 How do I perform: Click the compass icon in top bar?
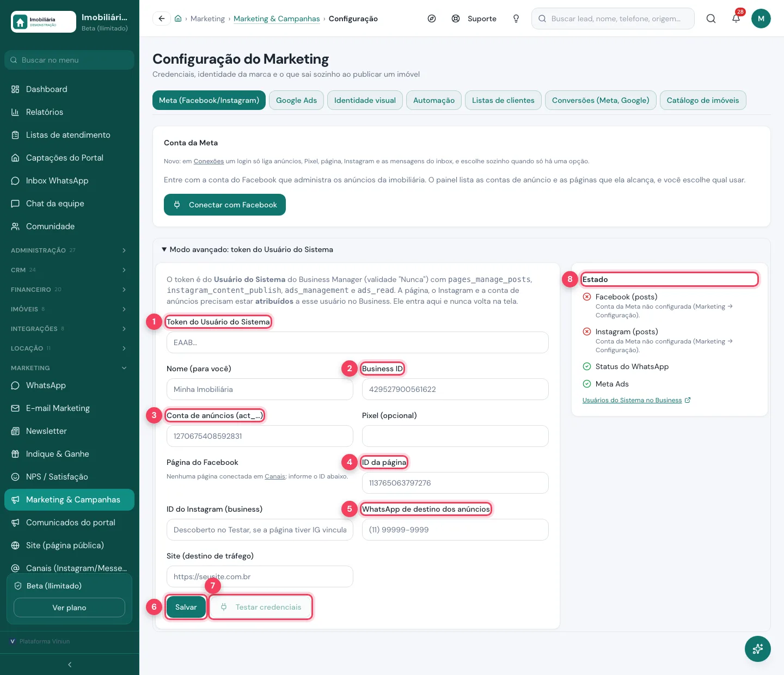click(x=432, y=19)
